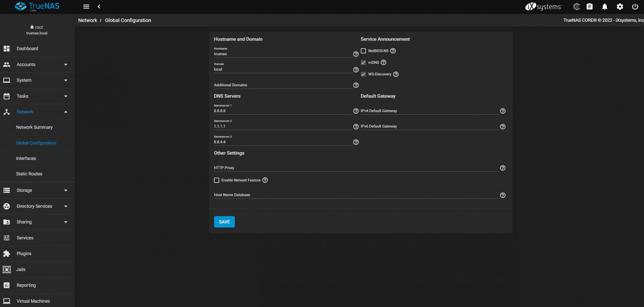Collapse the Network sidebar section

pyautogui.click(x=37, y=112)
